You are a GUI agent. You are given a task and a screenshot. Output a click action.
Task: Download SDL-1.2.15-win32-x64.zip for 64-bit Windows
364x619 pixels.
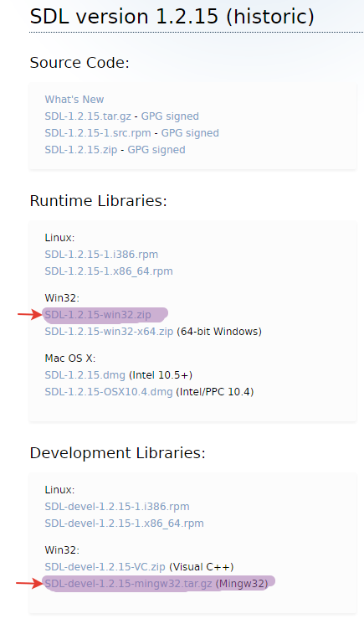point(109,332)
